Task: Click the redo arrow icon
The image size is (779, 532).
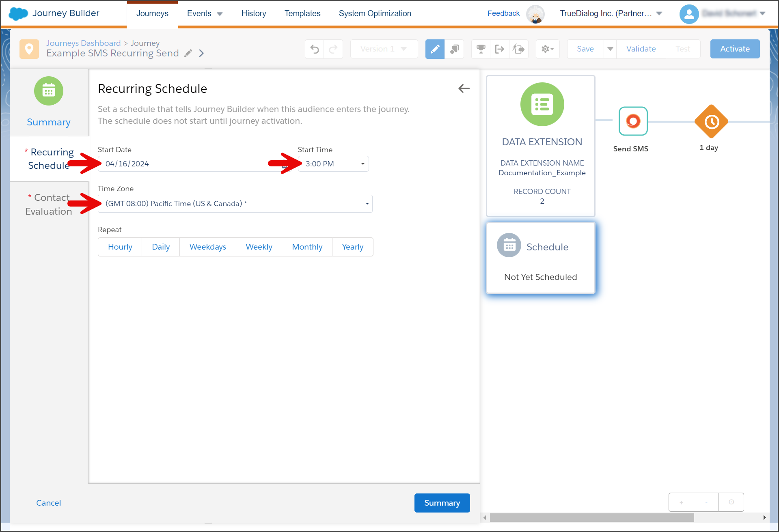Action: [x=333, y=49]
